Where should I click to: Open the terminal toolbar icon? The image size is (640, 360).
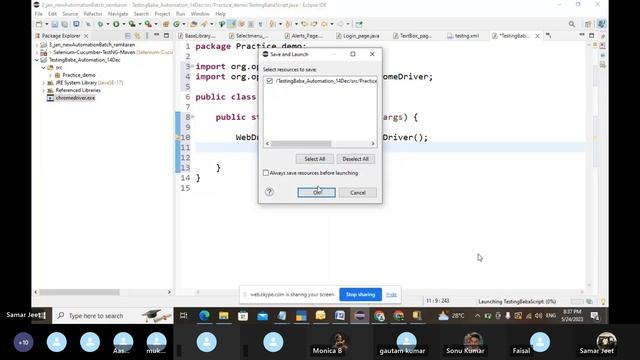tap(76, 24)
